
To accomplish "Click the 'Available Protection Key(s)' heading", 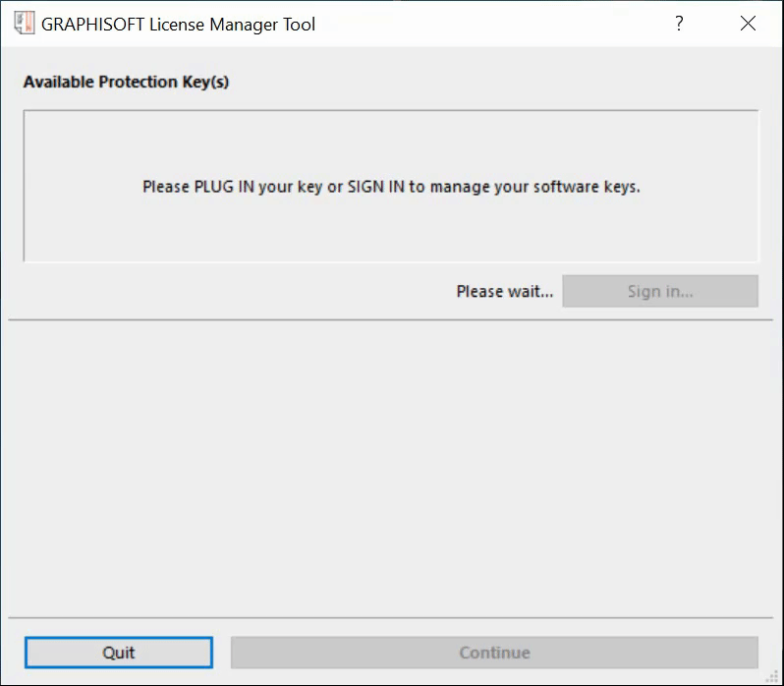I will 126,82.
